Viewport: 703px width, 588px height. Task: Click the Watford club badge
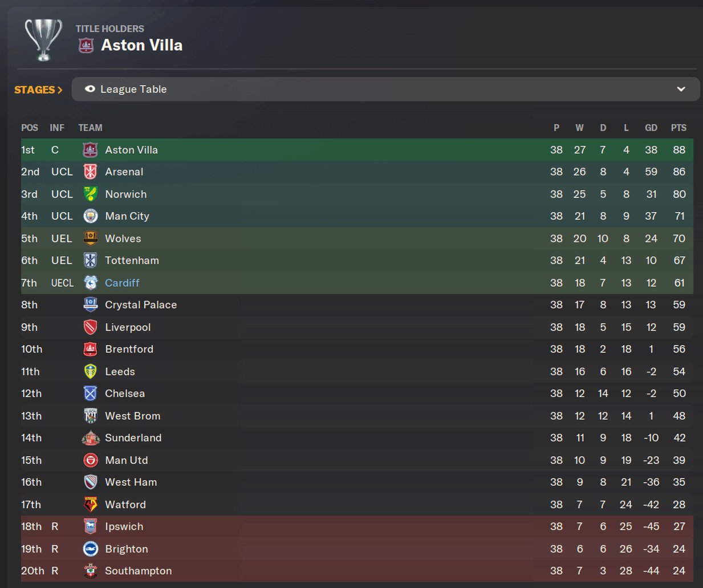(90, 504)
